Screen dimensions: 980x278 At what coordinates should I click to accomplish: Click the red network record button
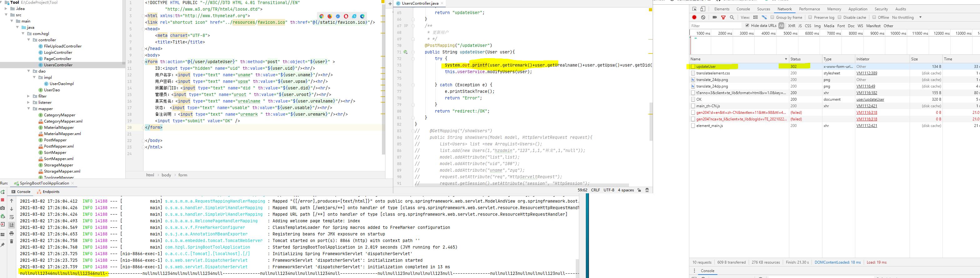[x=694, y=17]
